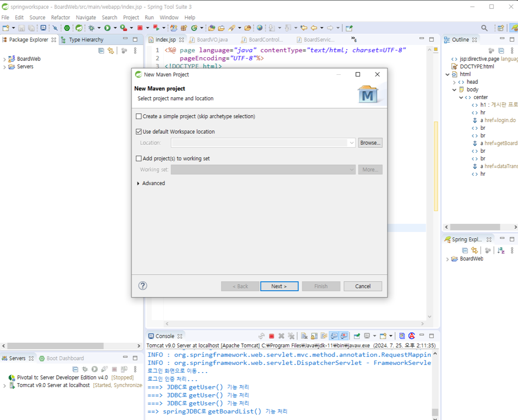Expand BoardWeb project in Package Explorer

(x=4, y=59)
